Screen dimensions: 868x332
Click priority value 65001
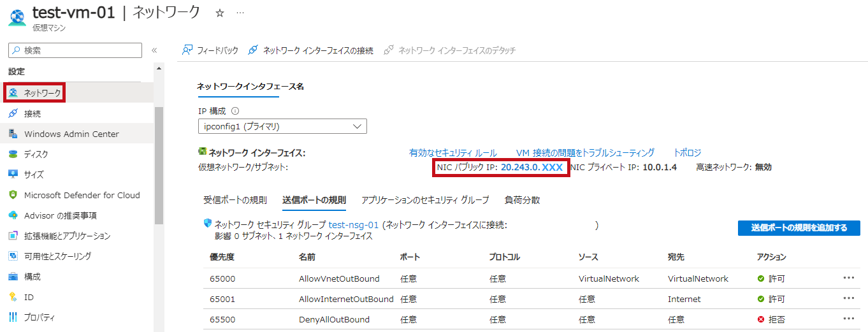[x=222, y=299]
